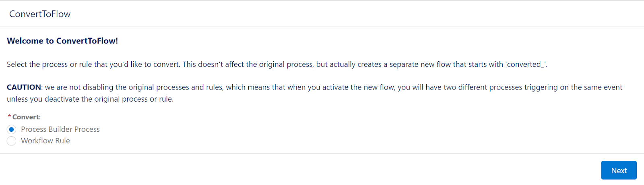644x185 pixels.
Task: Select the Process Builder Process radio button
Action: point(11,129)
